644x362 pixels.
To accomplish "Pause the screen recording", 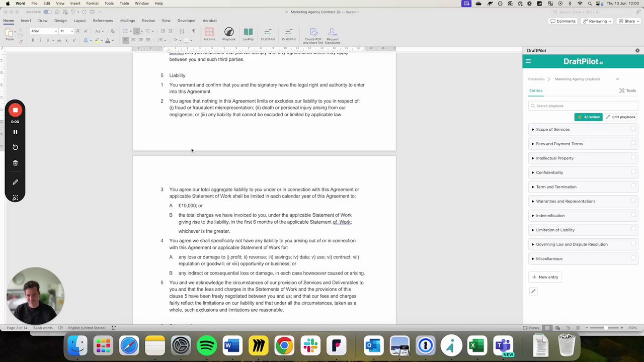I will (x=15, y=132).
